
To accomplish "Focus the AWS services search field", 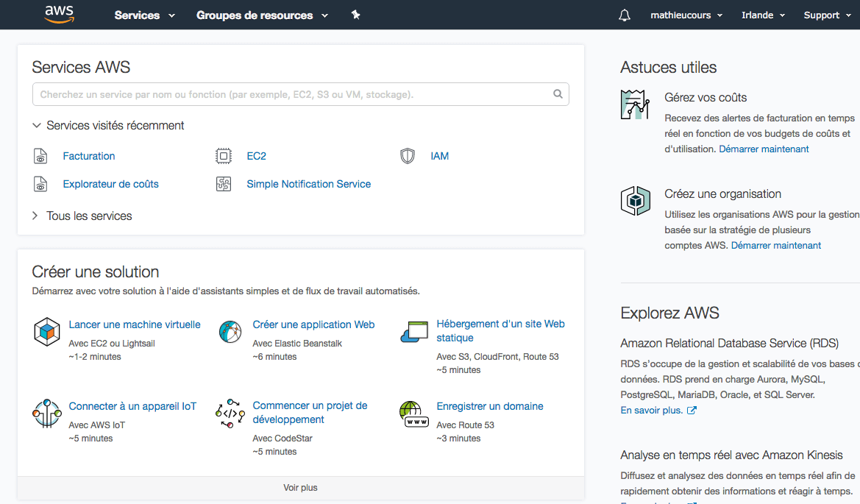I will (294, 94).
